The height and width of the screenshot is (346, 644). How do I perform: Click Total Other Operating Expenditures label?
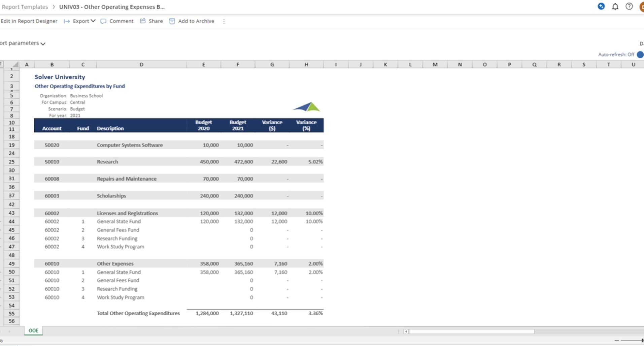[x=138, y=313]
